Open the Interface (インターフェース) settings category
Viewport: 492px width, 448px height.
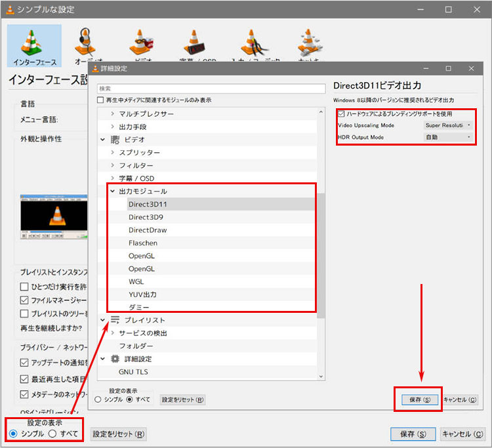tap(35, 46)
